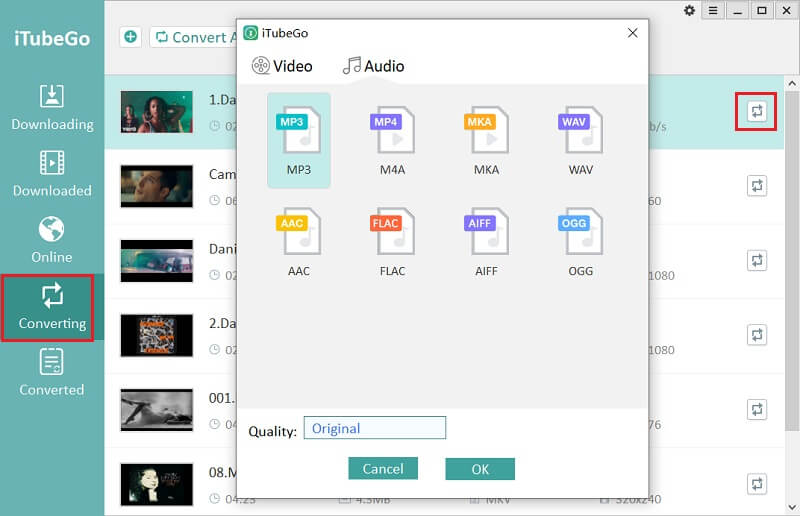
Task: Open the hamburger menu in title bar
Action: click(713, 10)
